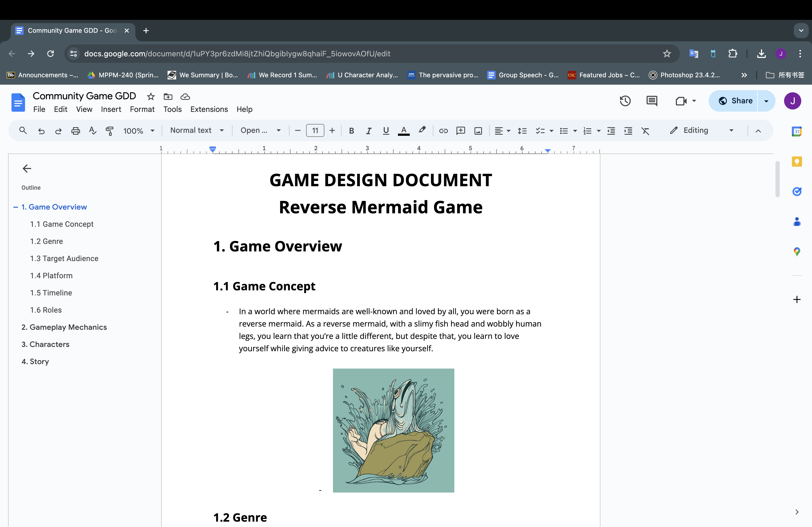Open Google Keep in side panel
Screen dimensions: 812x527
[x=797, y=161]
